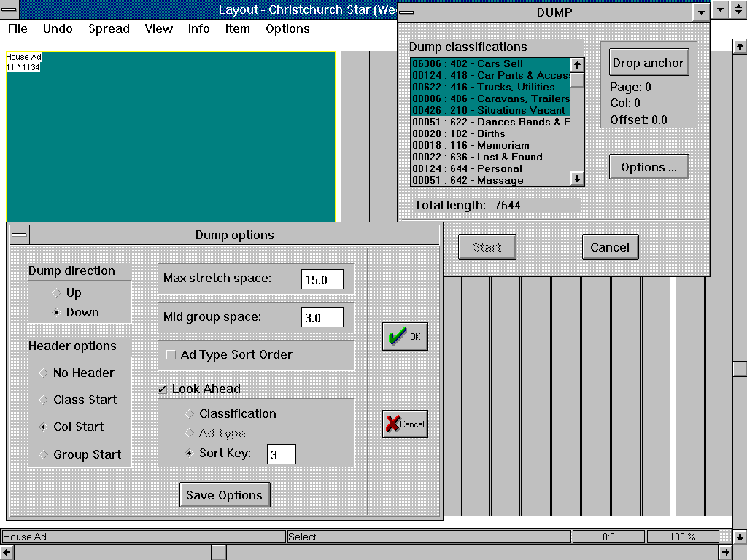
Task: Click the horizontal scrollbar left arrow
Action: tap(7, 553)
